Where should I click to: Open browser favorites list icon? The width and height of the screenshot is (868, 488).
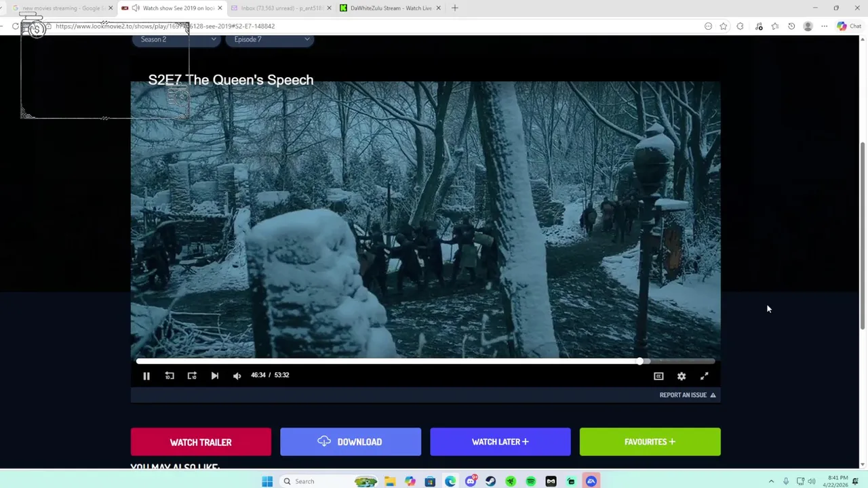pyautogui.click(x=774, y=26)
